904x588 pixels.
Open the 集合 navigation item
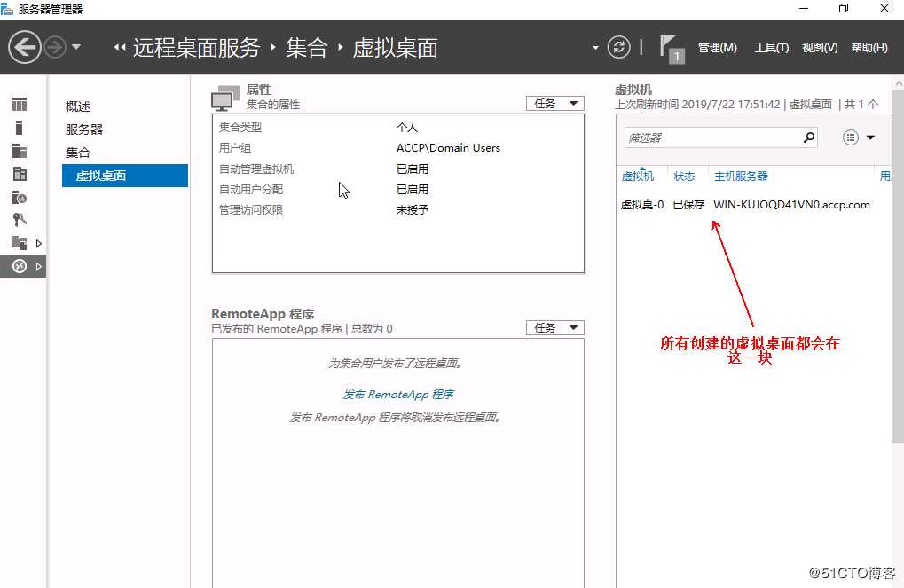pos(78,153)
